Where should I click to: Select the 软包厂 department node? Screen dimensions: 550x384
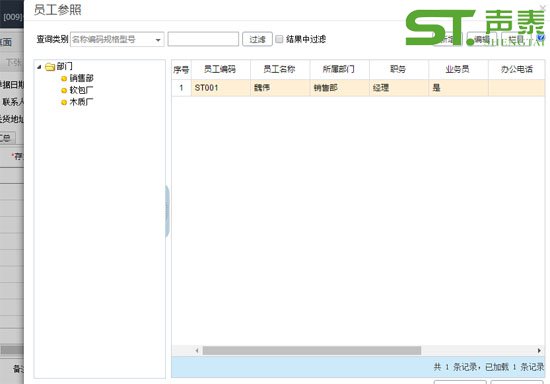[x=81, y=90]
